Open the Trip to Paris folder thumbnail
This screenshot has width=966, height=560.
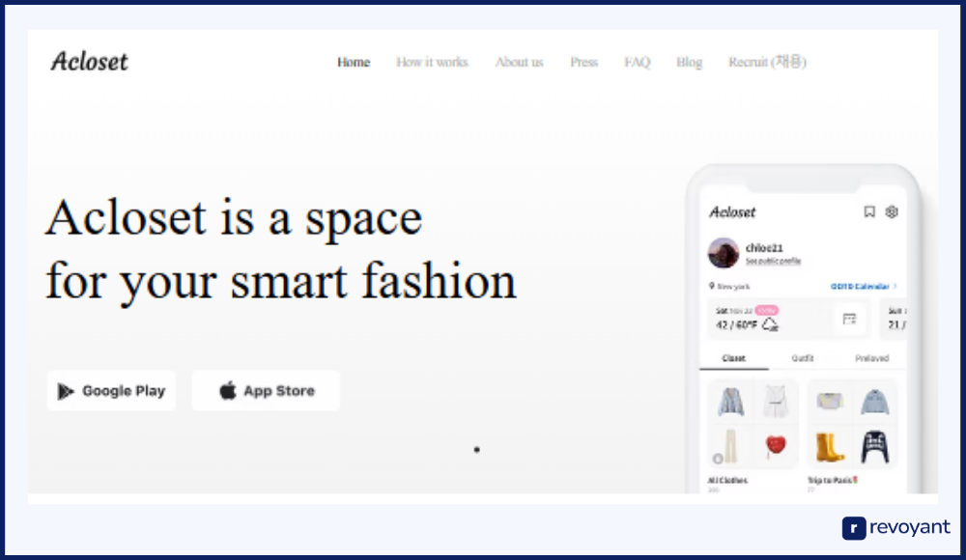(x=853, y=424)
